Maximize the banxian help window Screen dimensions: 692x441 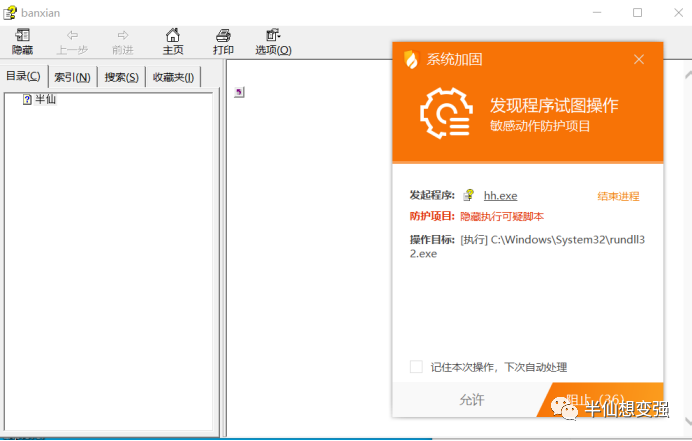[x=637, y=12]
